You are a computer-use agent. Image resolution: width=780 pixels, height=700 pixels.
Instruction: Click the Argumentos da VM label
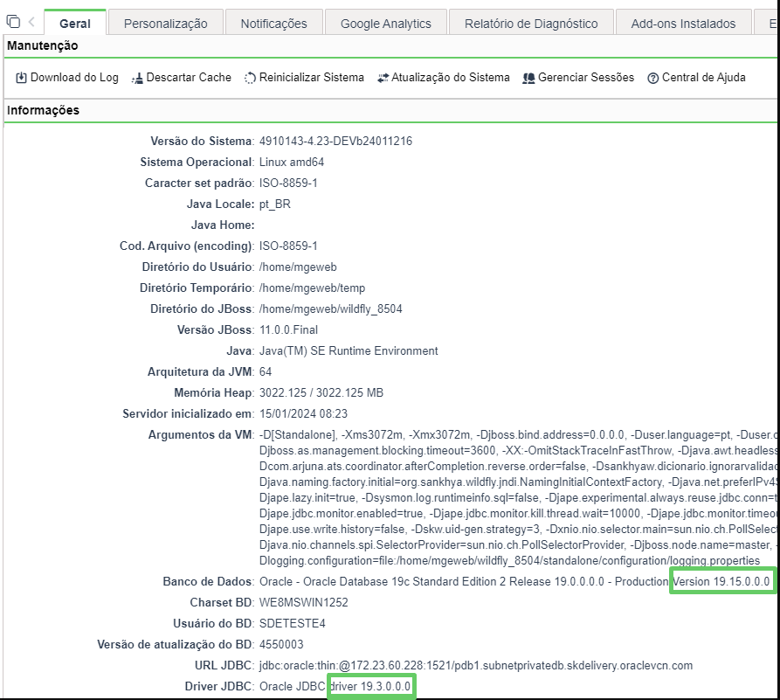pyautogui.click(x=201, y=434)
